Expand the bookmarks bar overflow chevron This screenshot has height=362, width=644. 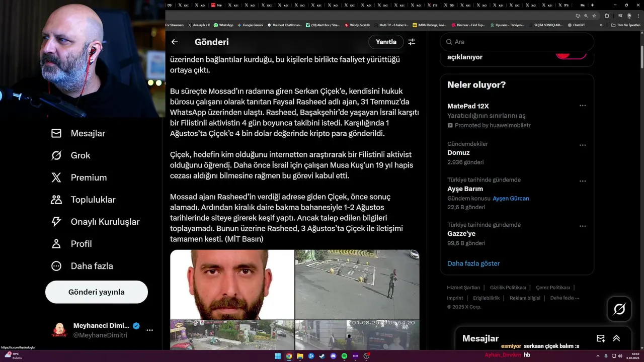coord(601,25)
